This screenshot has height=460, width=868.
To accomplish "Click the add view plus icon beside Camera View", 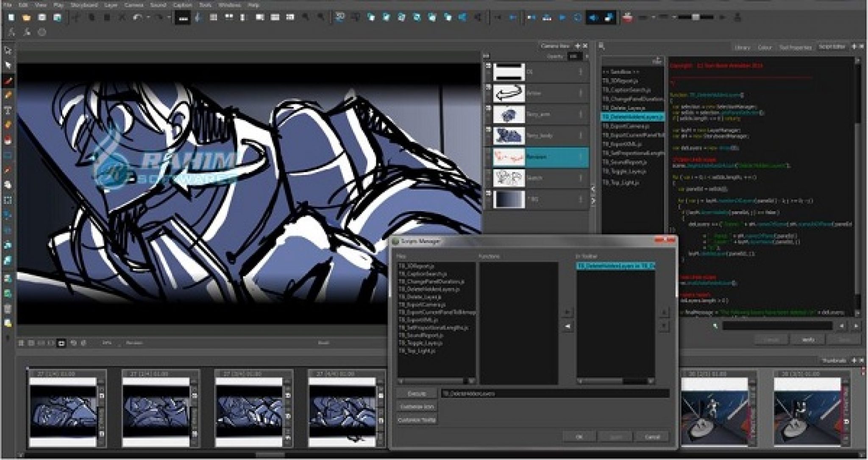I will click(577, 46).
